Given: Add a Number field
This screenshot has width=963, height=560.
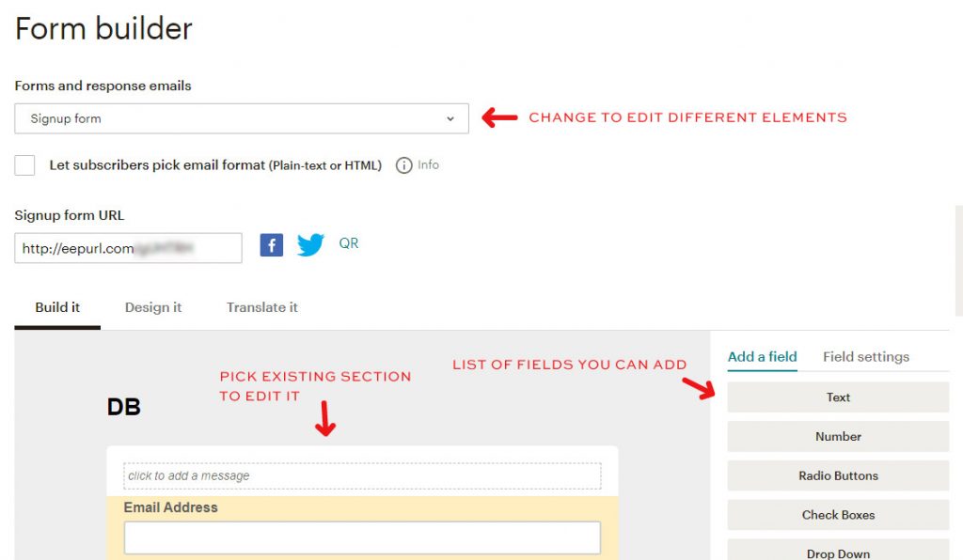Looking at the screenshot, I should coord(838,437).
